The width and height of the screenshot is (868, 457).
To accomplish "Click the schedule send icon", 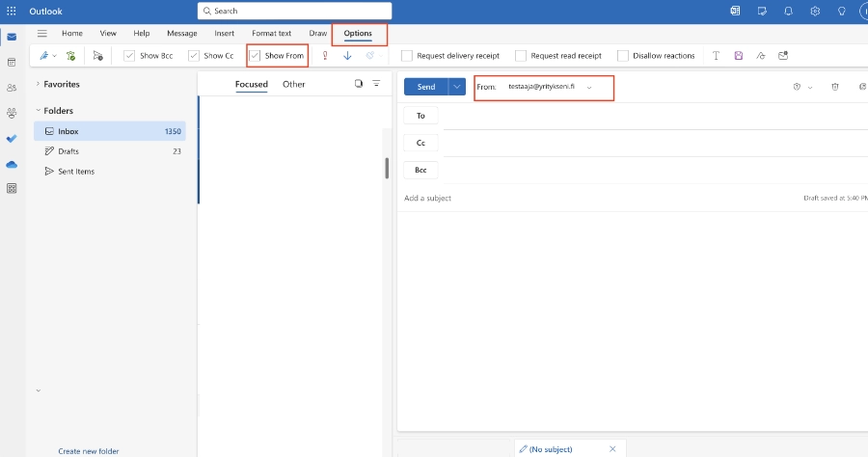I will [98, 55].
